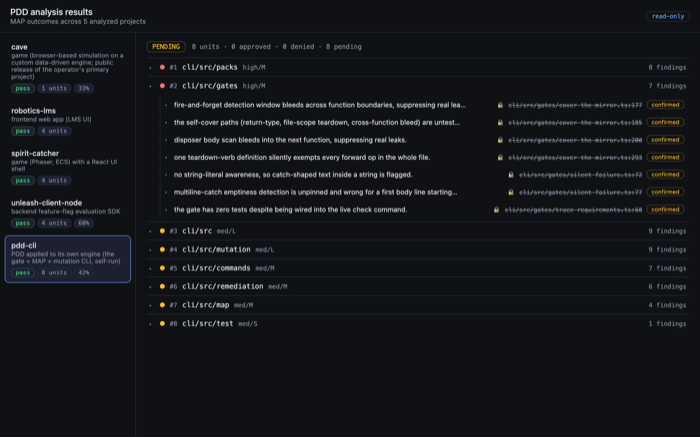The width and height of the screenshot is (700, 437).
Task: Select the pdd-cli project
Action: coord(68,259)
